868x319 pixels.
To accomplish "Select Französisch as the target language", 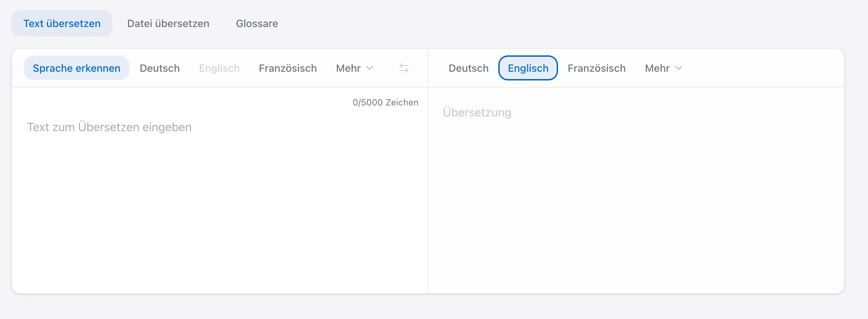I will click(x=596, y=68).
